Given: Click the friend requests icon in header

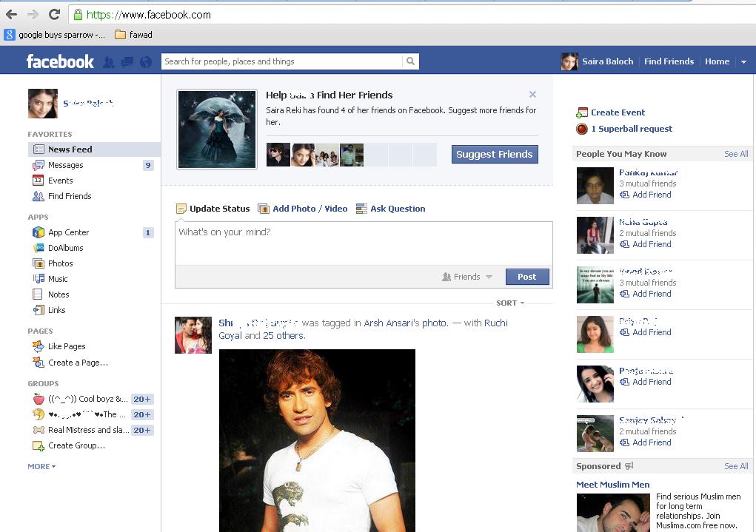Looking at the screenshot, I should (109, 62).
